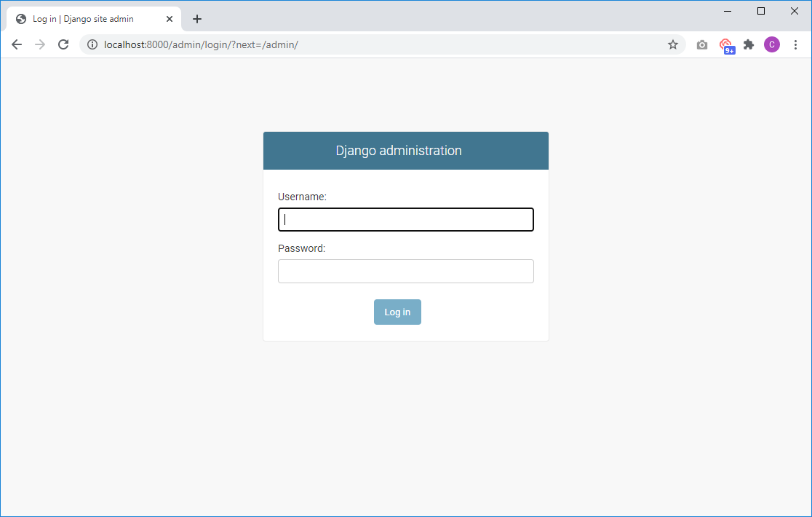The height and width of the screenshot is (517, 812).
Task: Open Chrome's three-dot menu
Action: [x=795, y=44]
